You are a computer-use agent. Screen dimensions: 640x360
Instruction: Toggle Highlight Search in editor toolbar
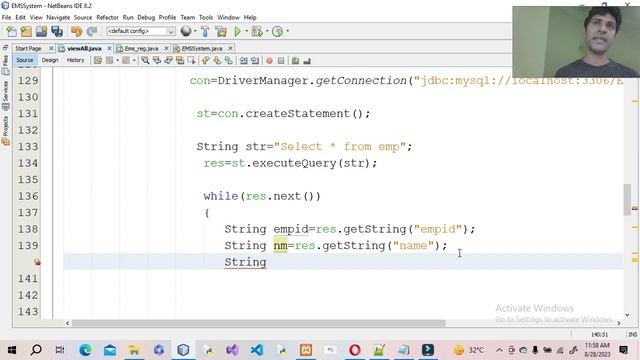(x=180, y=61)
